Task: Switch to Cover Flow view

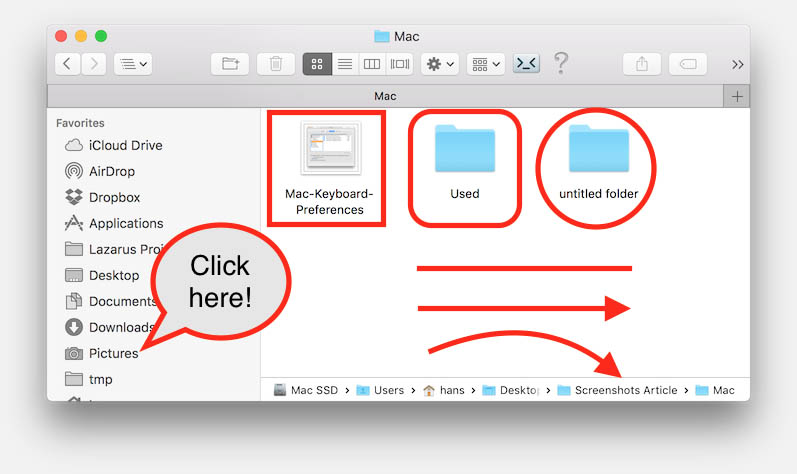Action: point(400,64)
